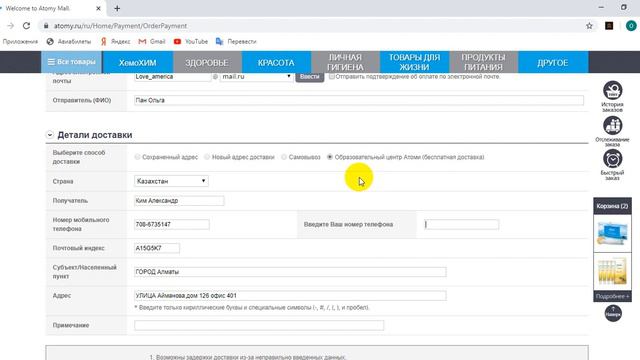Tick the email payment confirmation checkbox
Screen dimensions: 640x360
(332, 76)
